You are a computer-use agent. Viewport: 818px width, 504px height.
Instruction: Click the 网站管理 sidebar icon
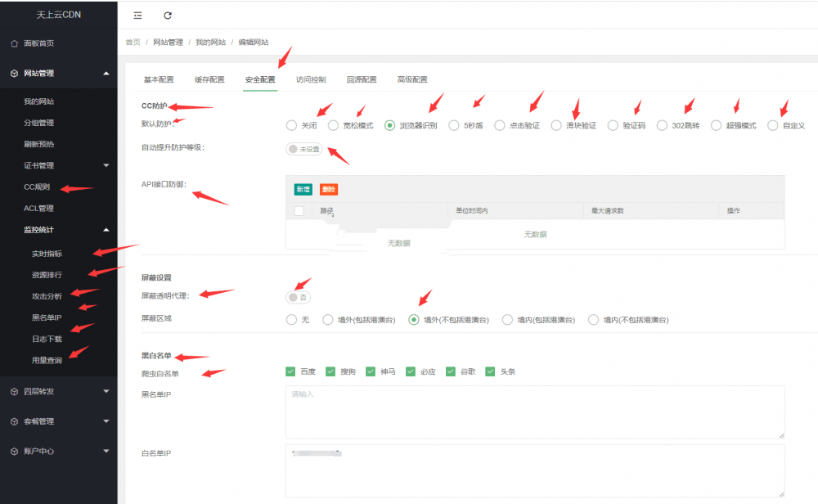(x=12, y=73)
